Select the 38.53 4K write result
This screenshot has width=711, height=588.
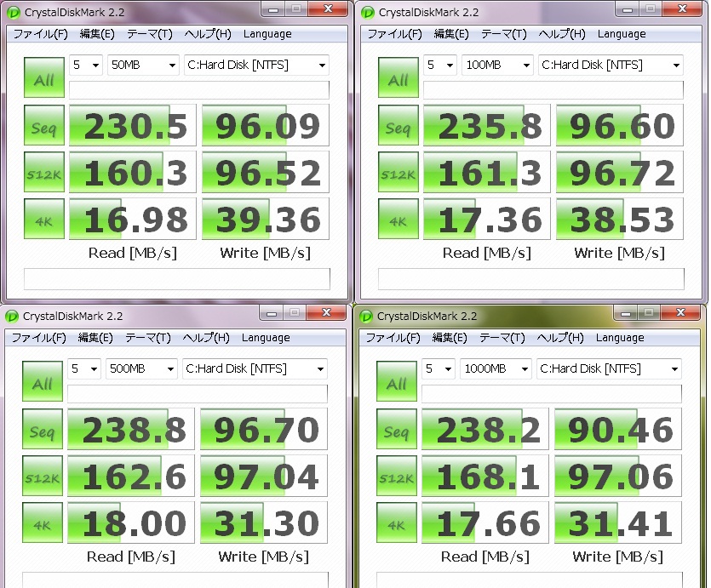[620, 219]
